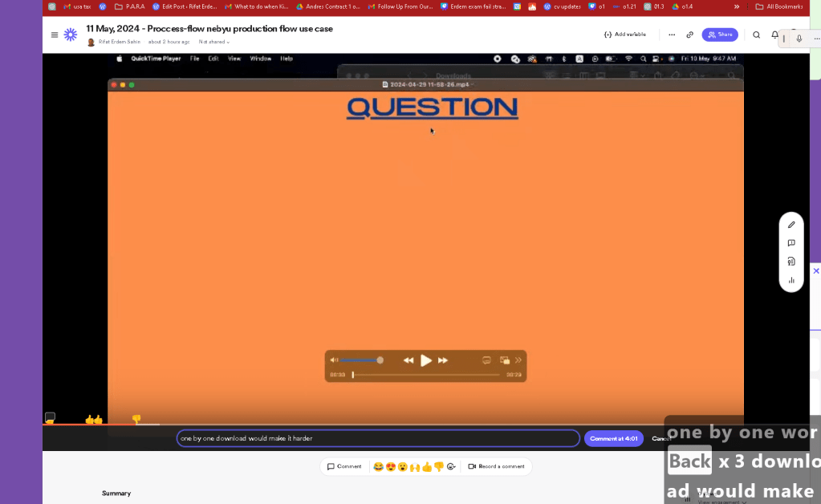Open the Loom hamburger sidebar menu
Image resolution: width=821 pixels, height=504 pixels.
pos(55,35)
